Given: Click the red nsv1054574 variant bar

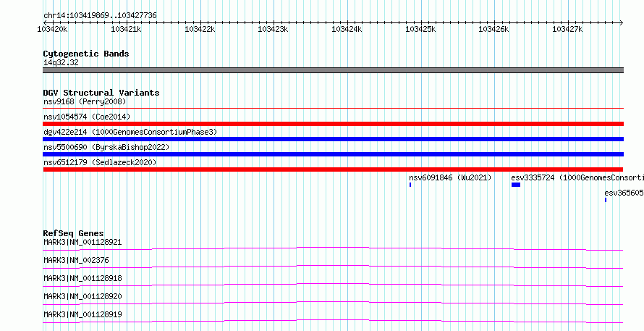Looking at the screenshot, I should [333, 124].
